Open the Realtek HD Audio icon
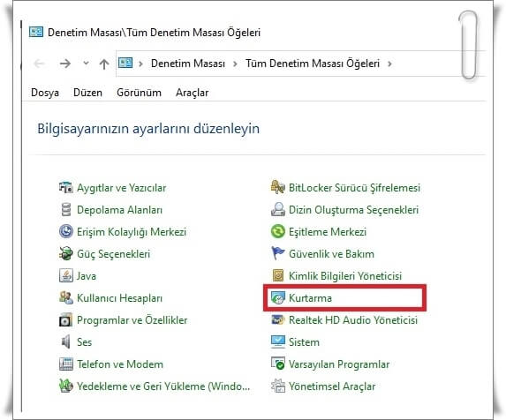The width and height of the screenshot is (506, 420). [x=278, y=320]
